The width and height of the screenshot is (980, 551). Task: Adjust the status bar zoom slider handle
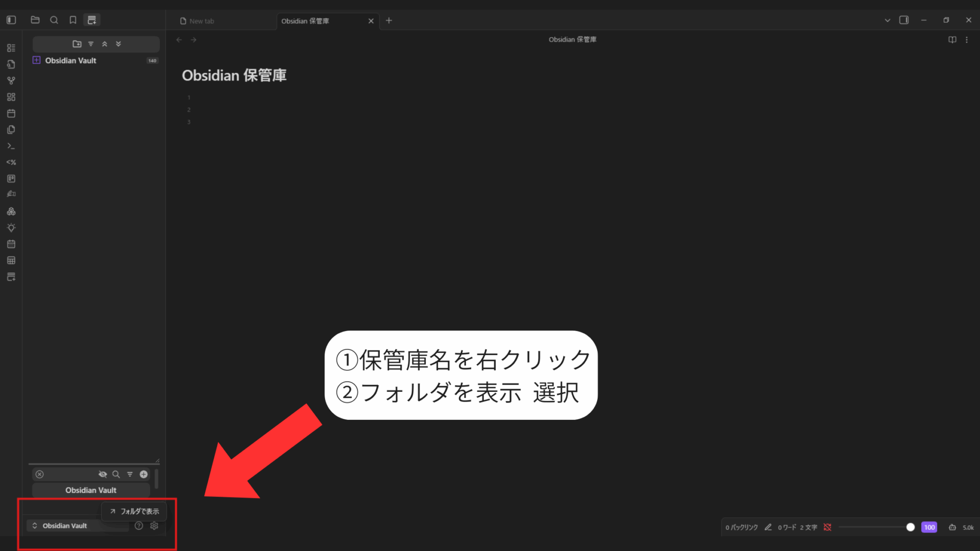(x=910, y=528)
